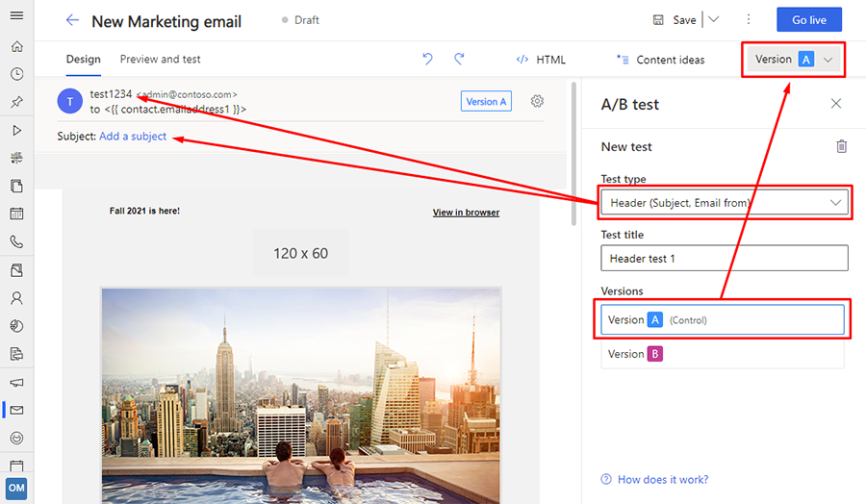The width and height of the screenshot is (866, 504).
Task: Open the calendar sidebar icon
Action: (x=16, y=214)
